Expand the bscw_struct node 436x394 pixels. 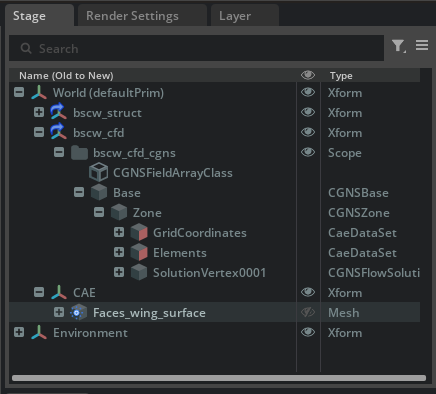tap(39, 112)
